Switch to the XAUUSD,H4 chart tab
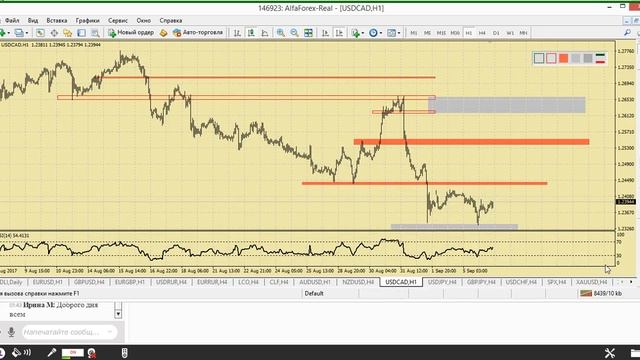Screen dimensions: 640x360 click(591, 282)
